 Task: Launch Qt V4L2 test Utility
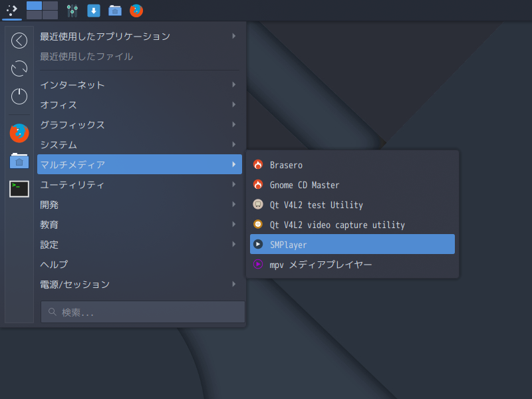point(352,205)
